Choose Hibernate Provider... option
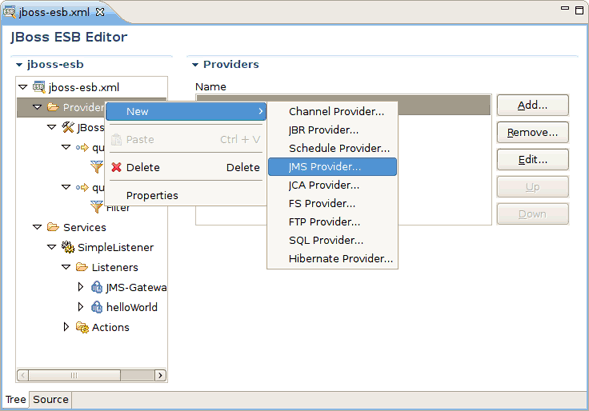The height and width of the screenshot is (411, 589). 332,258
